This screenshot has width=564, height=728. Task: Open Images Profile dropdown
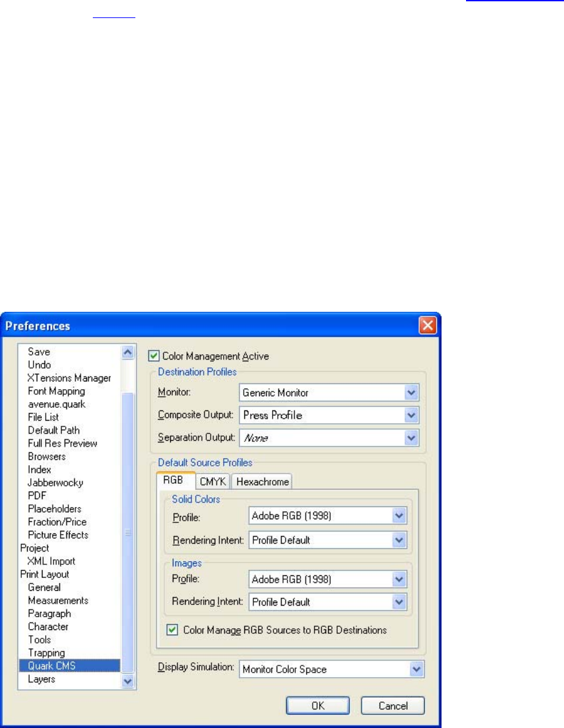327,579
